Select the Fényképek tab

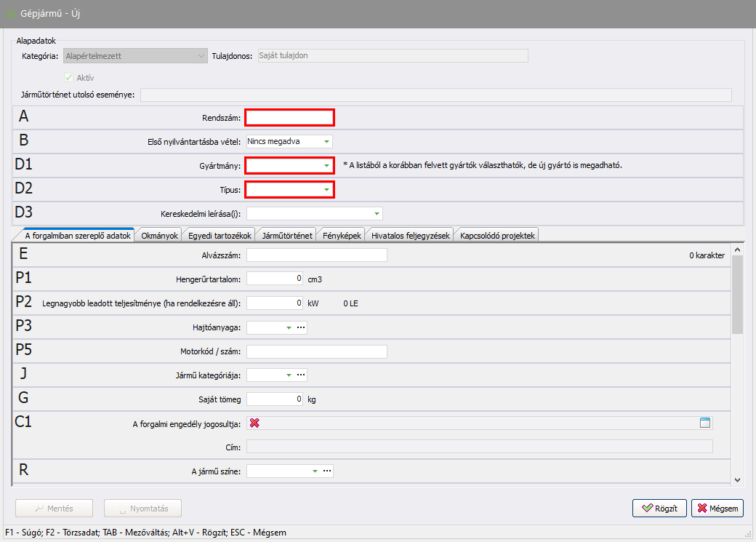click(342, 235)
